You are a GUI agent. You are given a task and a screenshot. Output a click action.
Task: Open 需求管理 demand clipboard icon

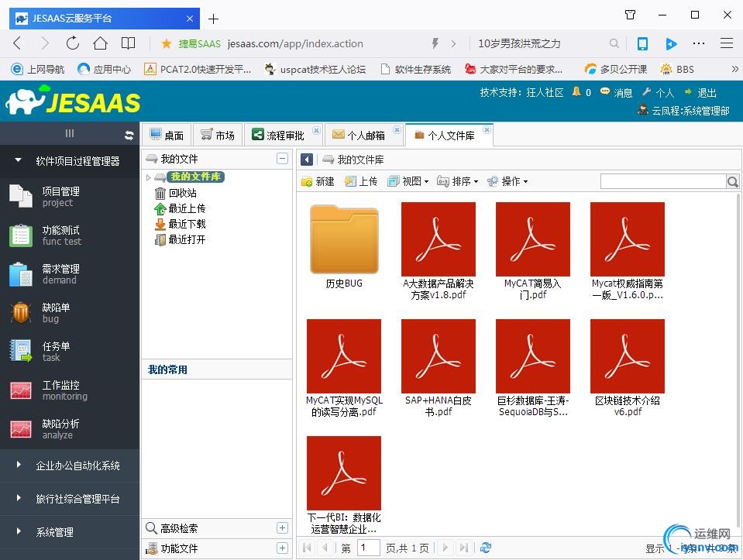pyautogui.click(x=21, y=274)
